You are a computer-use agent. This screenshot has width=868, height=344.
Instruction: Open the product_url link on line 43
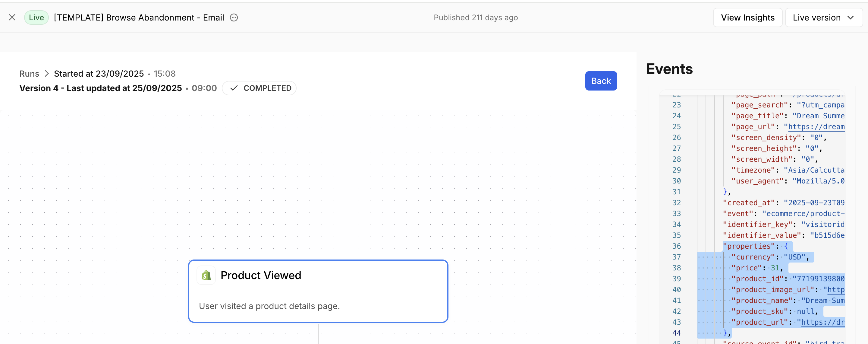click(x=822, y=322)
